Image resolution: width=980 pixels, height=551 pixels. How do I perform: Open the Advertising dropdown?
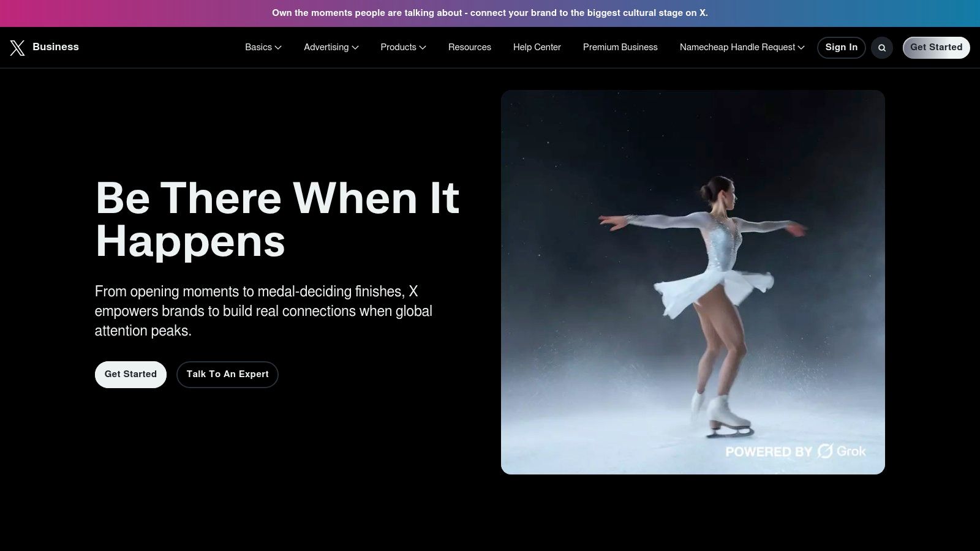331,47
